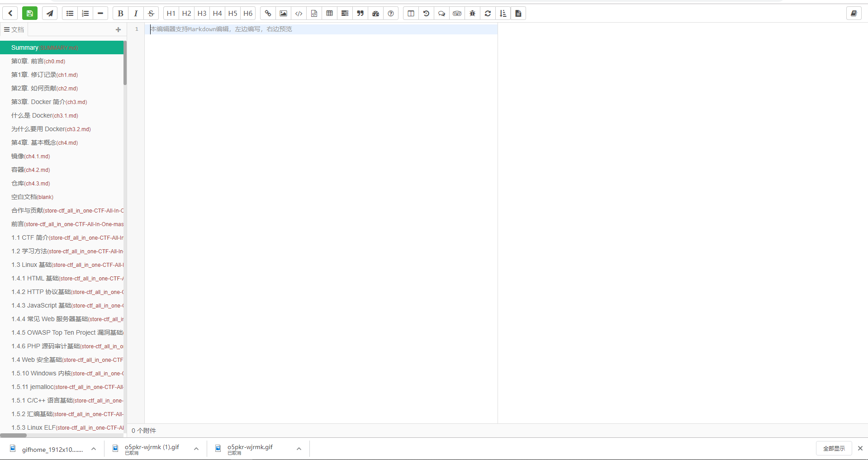Apply H5 heading

232,14
